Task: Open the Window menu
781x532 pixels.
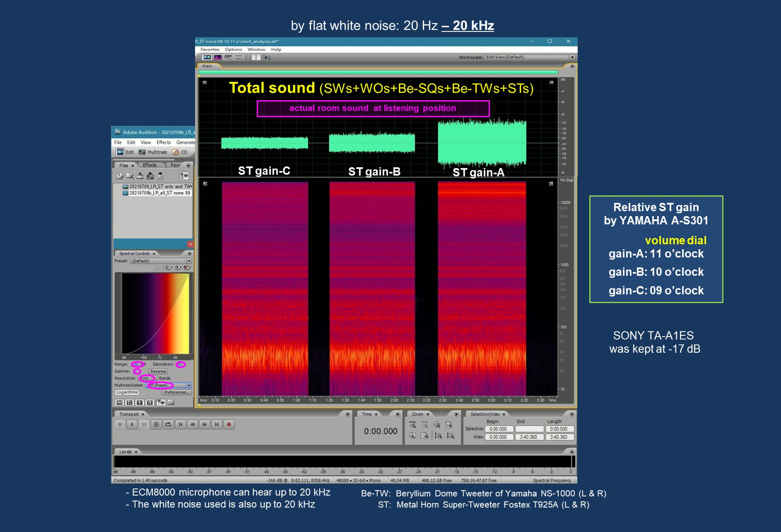Action: pos(256,49)
